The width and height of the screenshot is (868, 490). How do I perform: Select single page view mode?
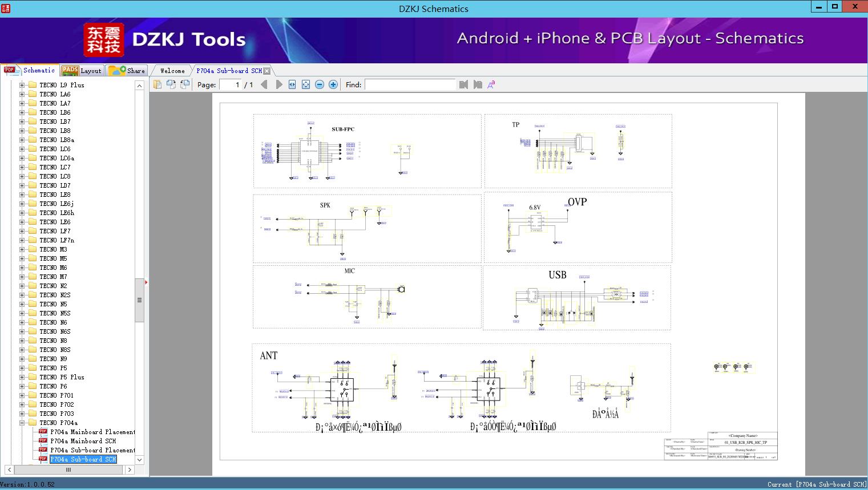click(158, 83)
